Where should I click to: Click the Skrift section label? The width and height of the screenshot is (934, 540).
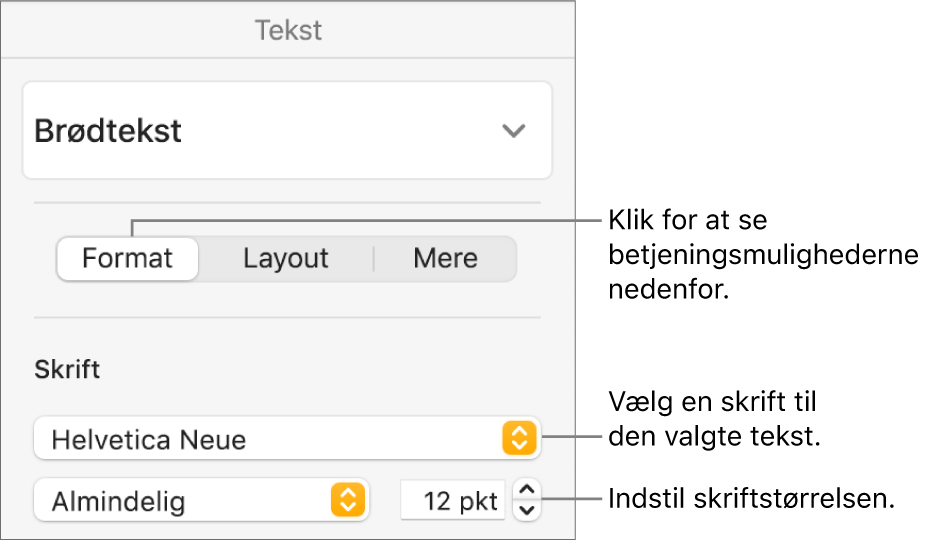coord(67,370)
